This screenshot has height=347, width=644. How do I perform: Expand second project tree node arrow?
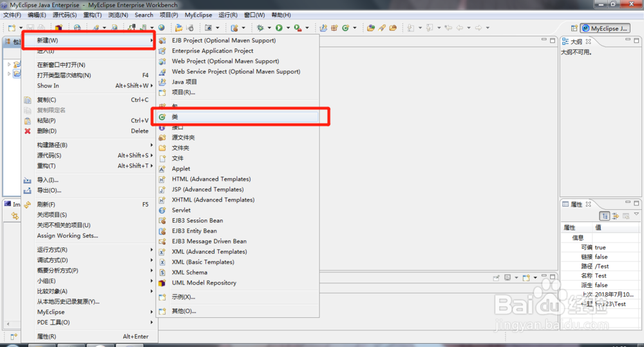coord(9,74)
